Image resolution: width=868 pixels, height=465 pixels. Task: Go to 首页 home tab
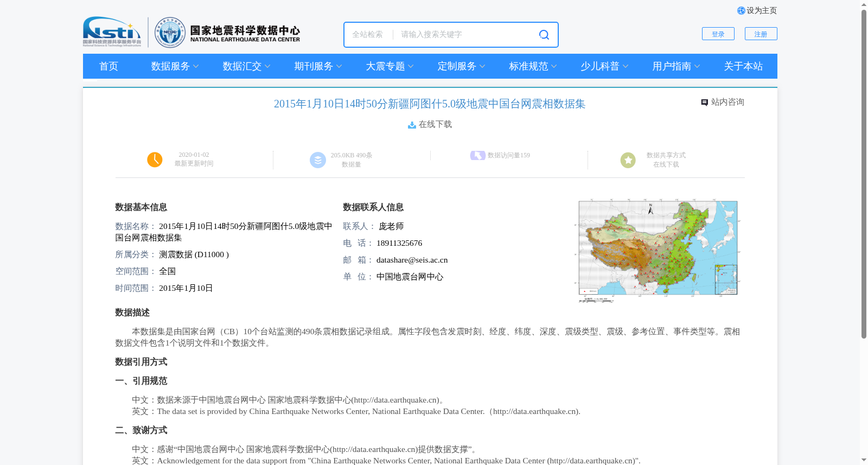pos(108,66)
